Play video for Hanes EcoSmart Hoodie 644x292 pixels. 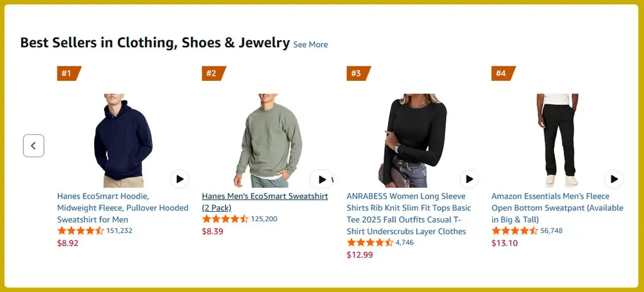[x=180, y=179]
